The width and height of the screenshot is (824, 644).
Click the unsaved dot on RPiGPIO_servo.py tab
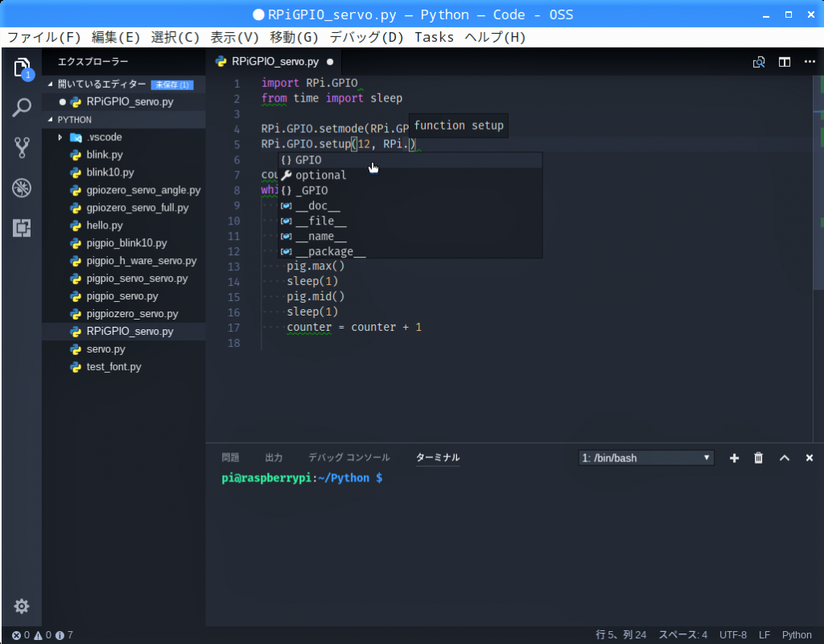pos(330,62)
